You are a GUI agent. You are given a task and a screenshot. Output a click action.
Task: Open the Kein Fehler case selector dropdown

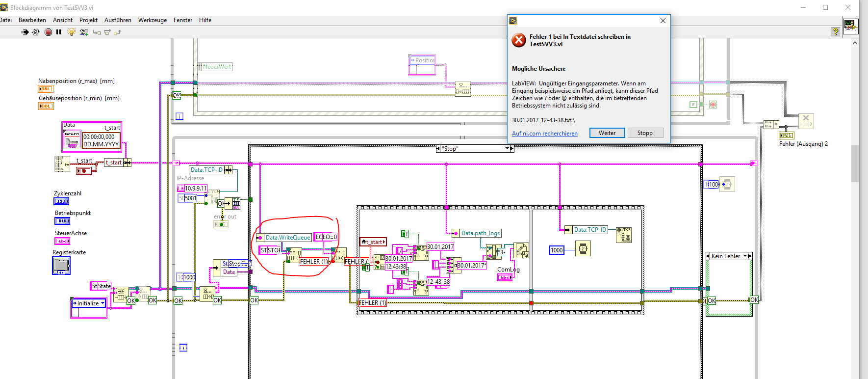click(x=745, y=256)
